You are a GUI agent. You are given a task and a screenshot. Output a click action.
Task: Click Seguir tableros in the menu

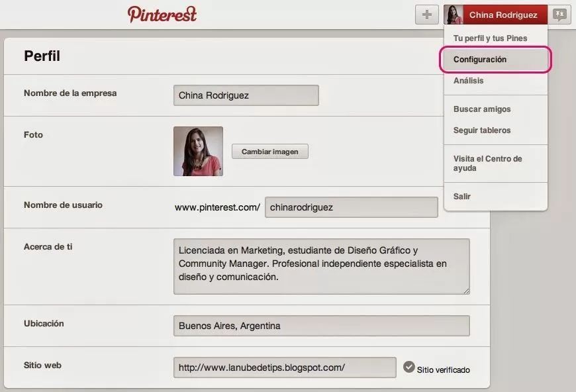482,130
